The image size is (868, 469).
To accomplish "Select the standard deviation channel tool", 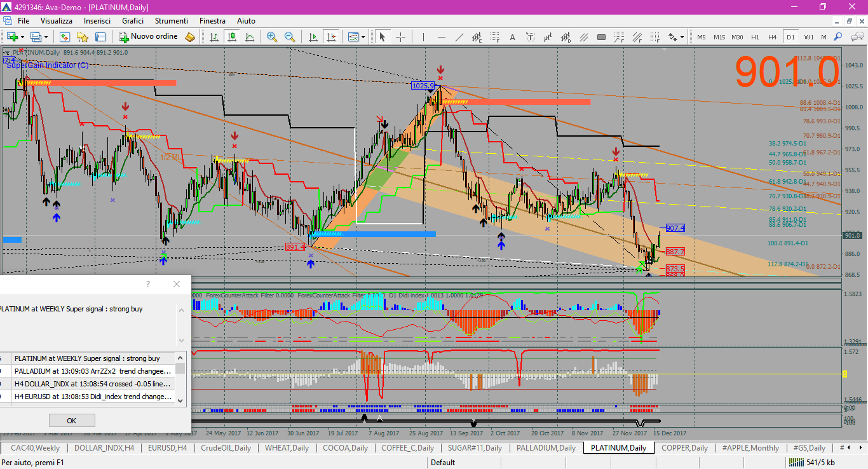I will 566,37.
